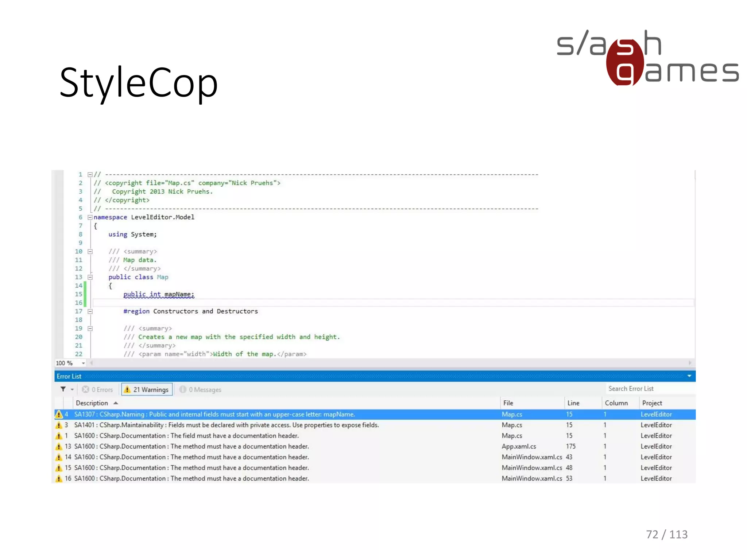The image size is (747, 560).
Task: Toggle the 21 Warnings filter button
Action: point(147,390)
